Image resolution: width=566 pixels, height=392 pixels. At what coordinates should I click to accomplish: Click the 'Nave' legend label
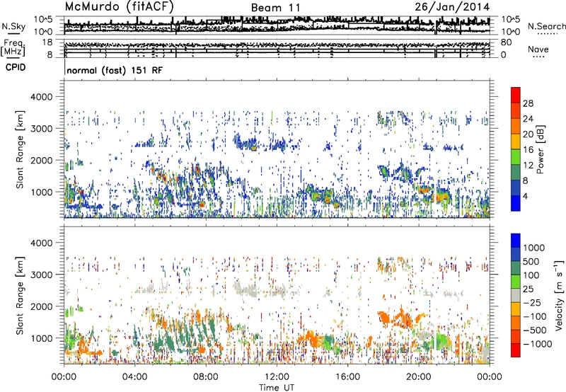(538, 49)
